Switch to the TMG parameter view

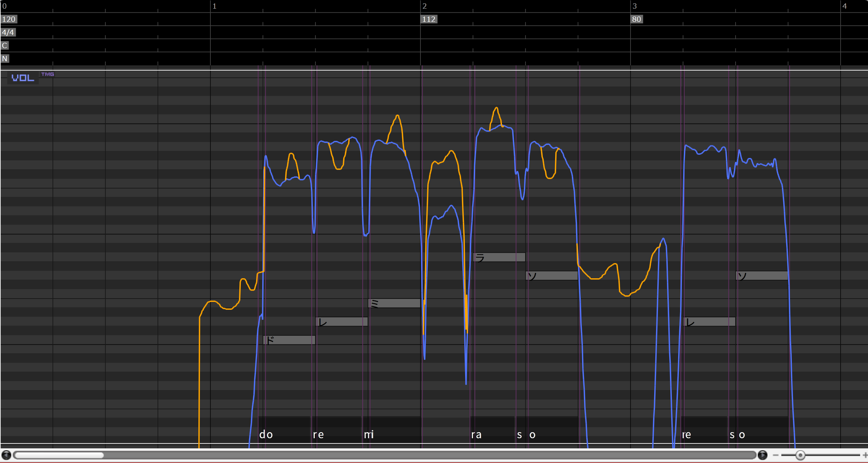[x=48, y=74]
